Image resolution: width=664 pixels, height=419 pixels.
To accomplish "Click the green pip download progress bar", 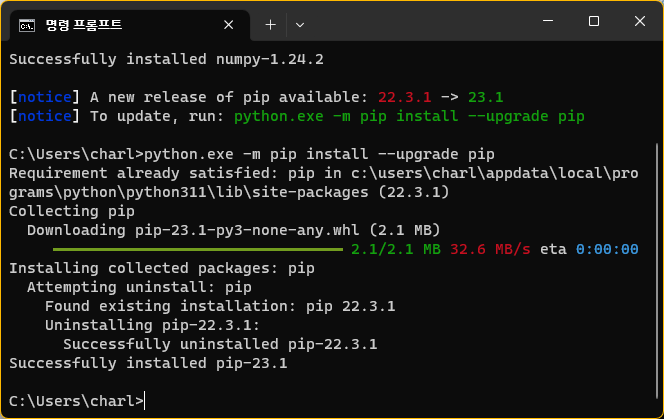I will [x=198, y=250].
